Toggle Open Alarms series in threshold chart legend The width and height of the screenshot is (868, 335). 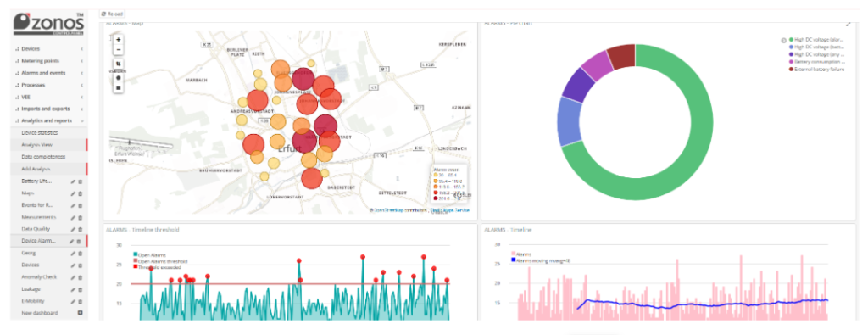(149, 255)
